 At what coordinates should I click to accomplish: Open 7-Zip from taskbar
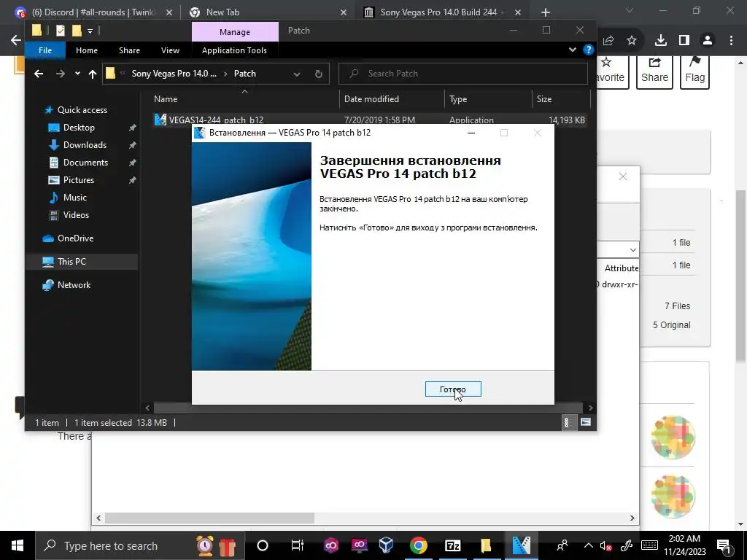click(452, 545)
